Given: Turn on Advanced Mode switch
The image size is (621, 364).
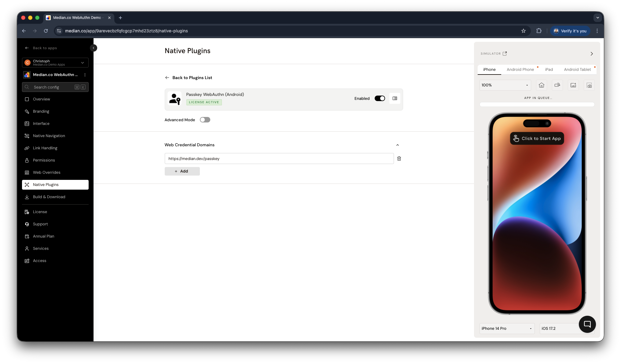Looking at the screenshot, I should click(x=205, y=120).
